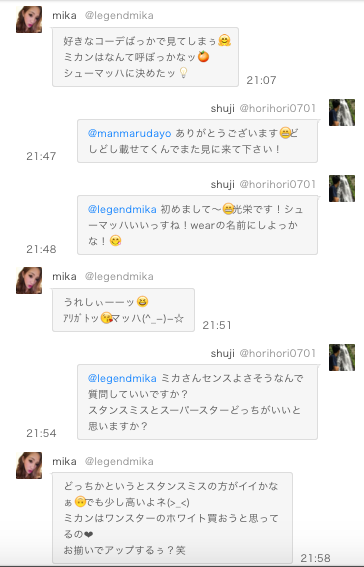Click the upside-down face emoji before でも少し高いよネ
The width and height of the screenshot is (364, 567).
point(80,502)
